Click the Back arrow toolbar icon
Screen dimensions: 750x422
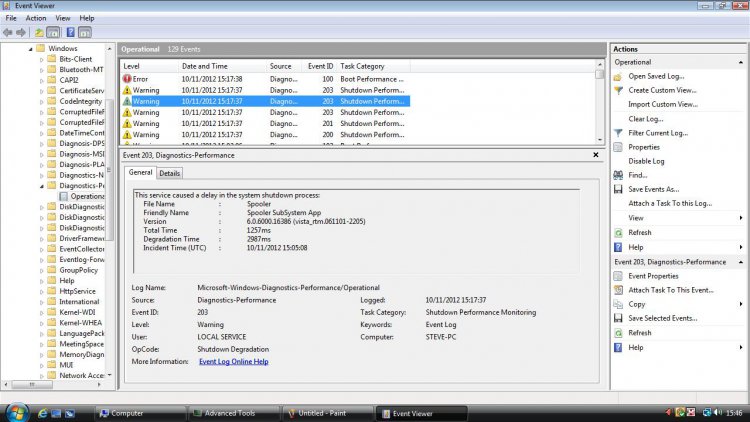coord(8,33)
